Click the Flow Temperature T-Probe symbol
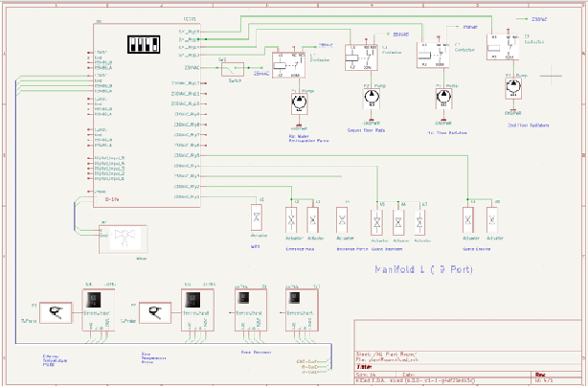The image size is (588, 388). tap(155, 313)
